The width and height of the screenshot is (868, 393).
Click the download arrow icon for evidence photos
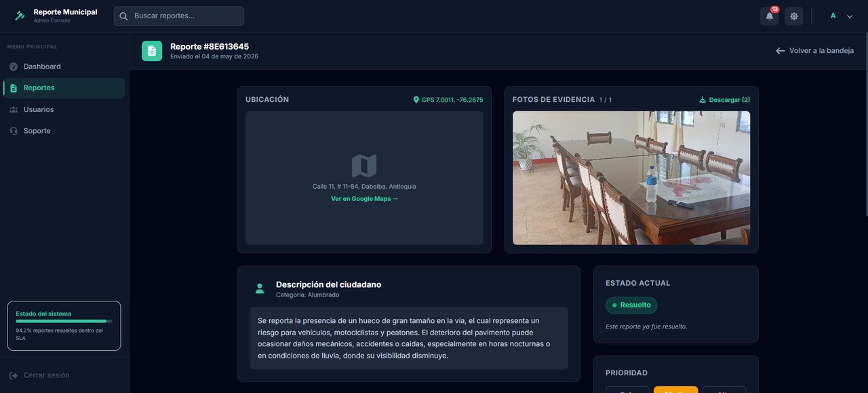(703, 100)
